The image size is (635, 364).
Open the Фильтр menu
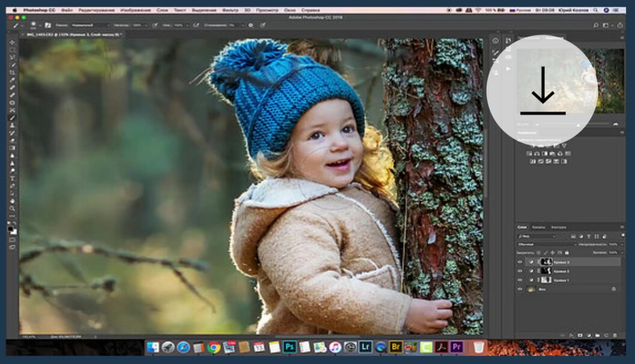tap(230, 10)
